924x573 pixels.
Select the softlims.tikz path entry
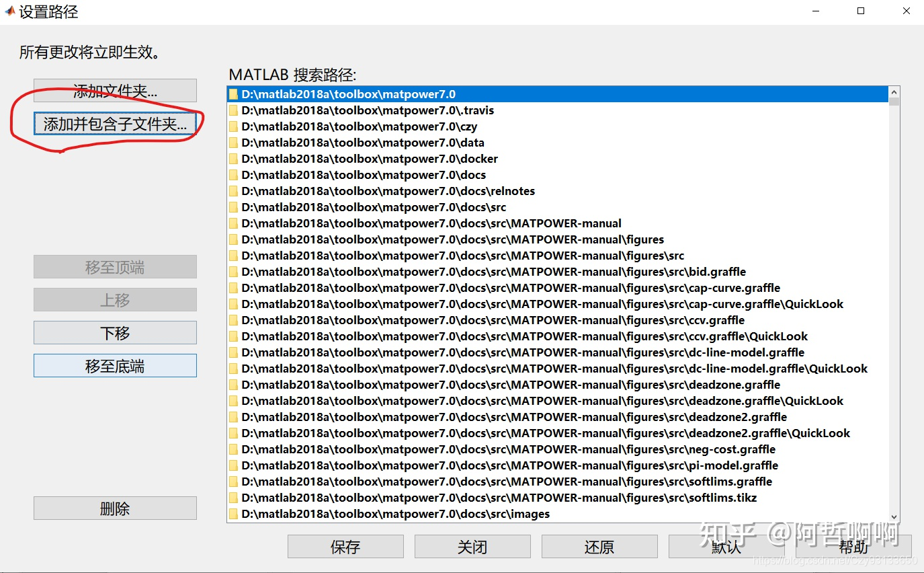click(x=470, y=497)
